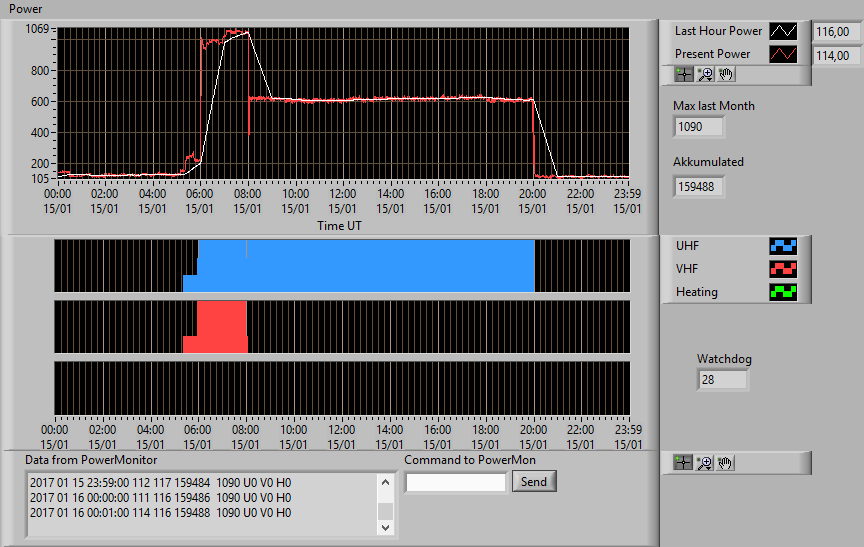Click the Heating green plot legend swatch
This screenshot has width=864, height=547.
(783, 292)
